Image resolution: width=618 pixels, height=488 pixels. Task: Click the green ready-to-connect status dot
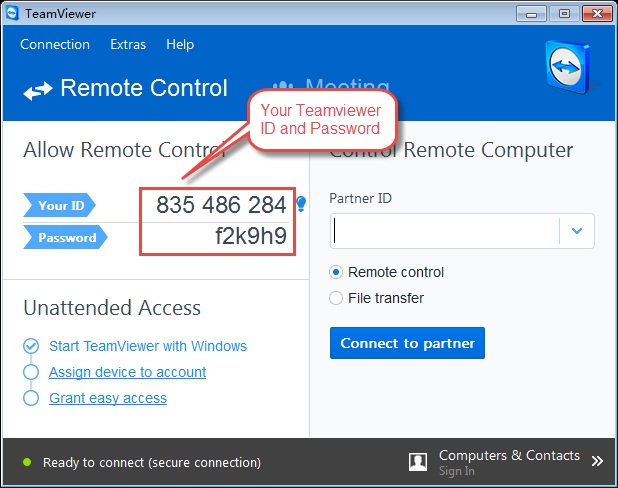tap(27, 462)
